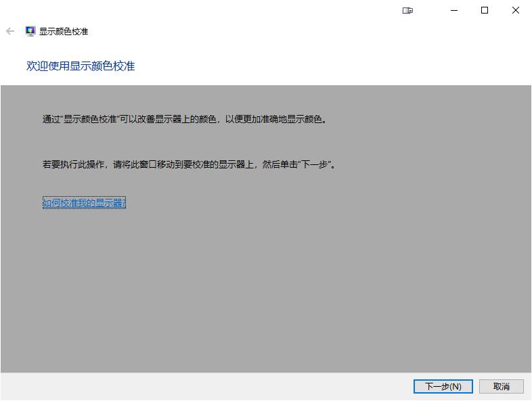The width and height of the screenshot is (532, 401).
Task: Click the paragraph starting with '通过“显示颜色校准”'
Action: 185,119
